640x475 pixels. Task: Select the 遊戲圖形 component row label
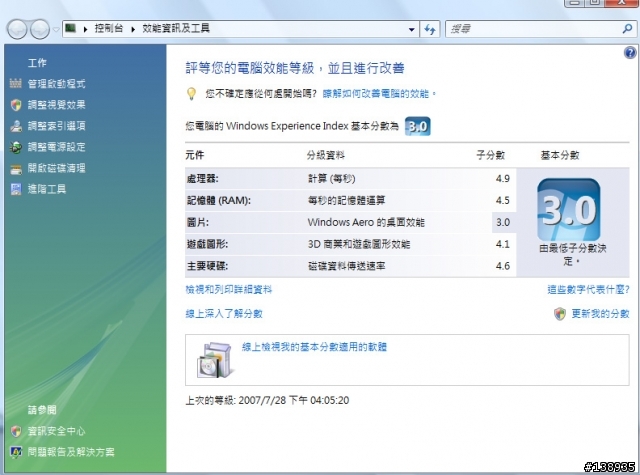[x=207, y=244]
